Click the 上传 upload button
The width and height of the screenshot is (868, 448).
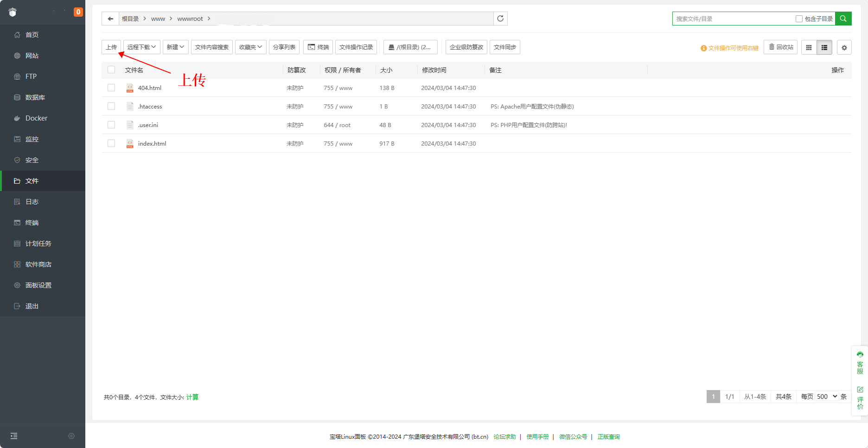tap(111, 47)
